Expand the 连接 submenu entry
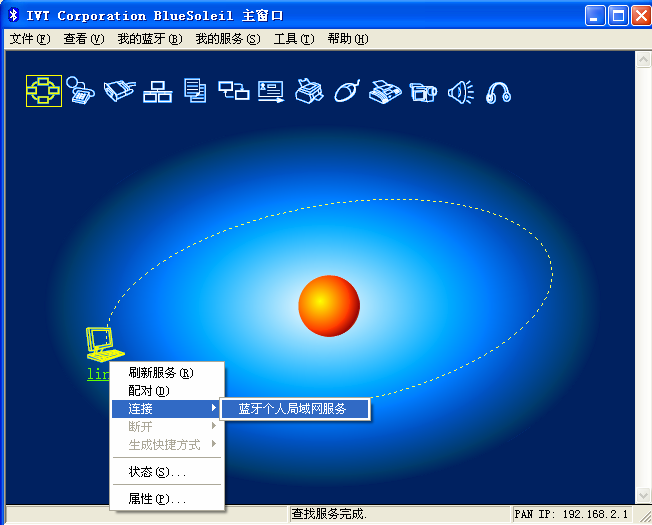The image size is (652, 525). (x=166, y=409)
